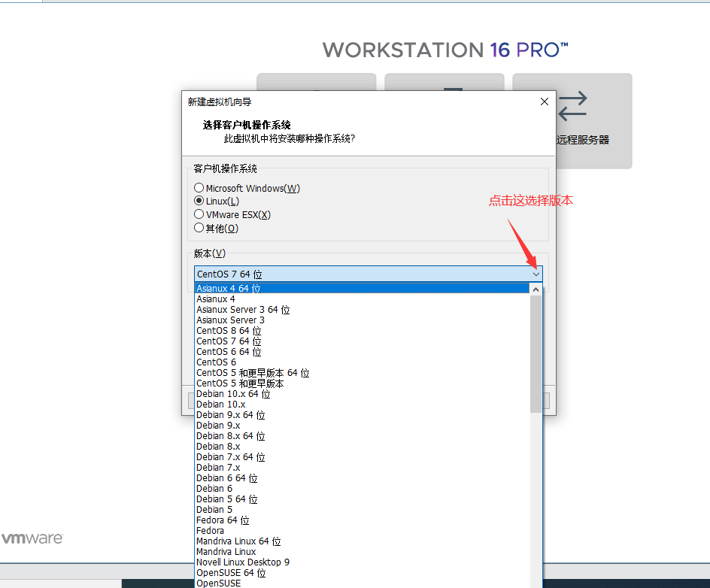Select Debian 6 64 位

362,478
